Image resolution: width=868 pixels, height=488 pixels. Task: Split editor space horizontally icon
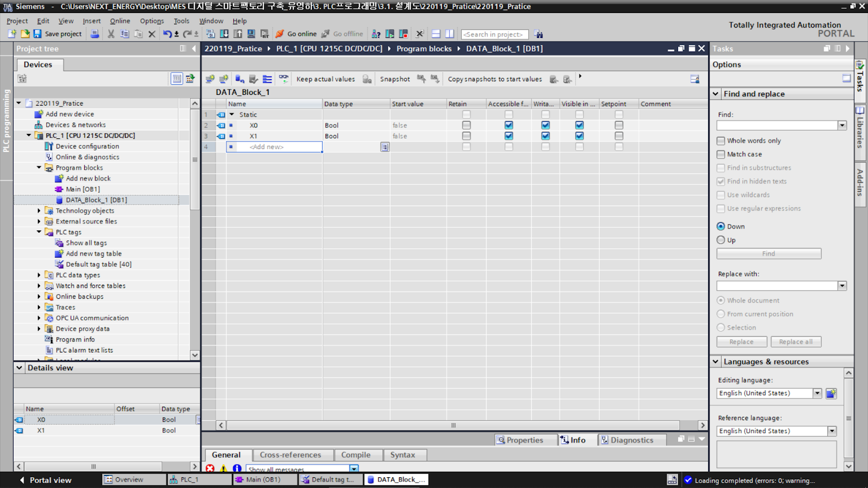(436, 34)
